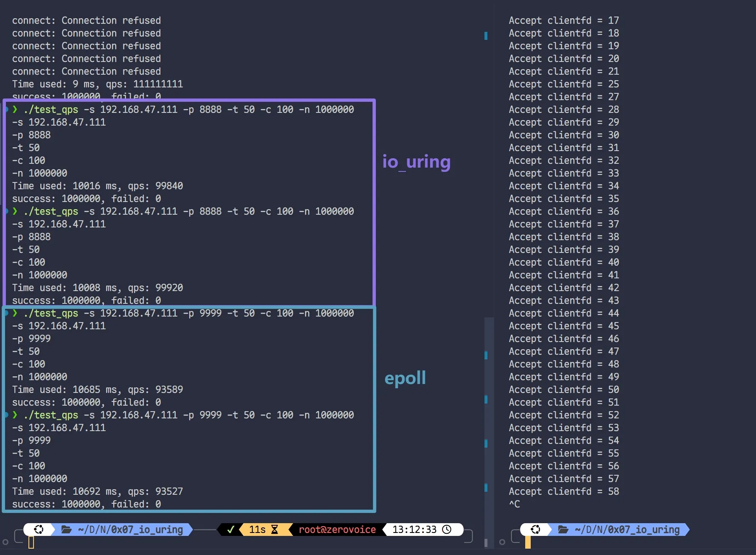
Task: Click the 'Accept clientfd = 58' output line
Action: pos(563,491)
